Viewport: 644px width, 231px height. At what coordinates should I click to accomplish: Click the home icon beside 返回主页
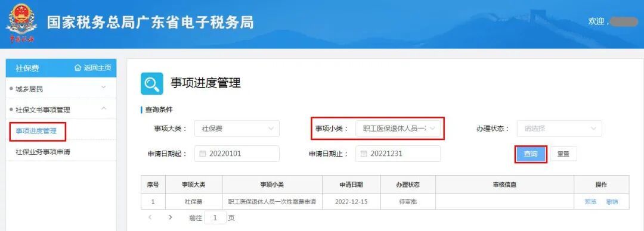(78, 68)
